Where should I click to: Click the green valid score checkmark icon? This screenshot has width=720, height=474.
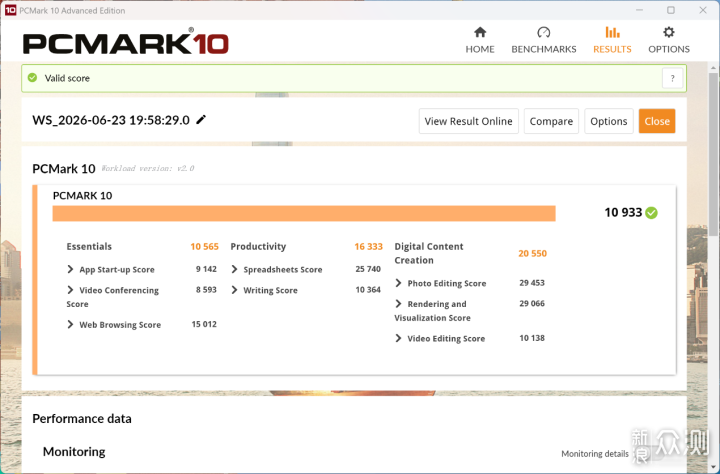click(32, 78)
